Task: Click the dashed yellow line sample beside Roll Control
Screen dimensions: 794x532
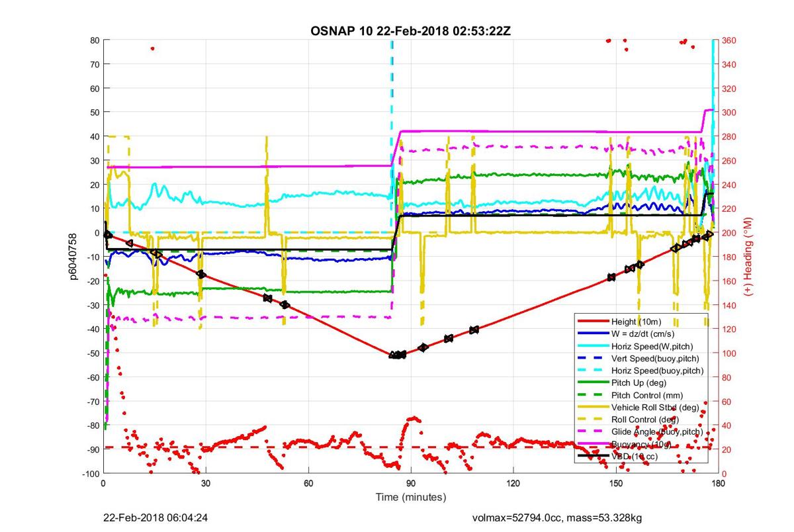Action: [594, 420]
